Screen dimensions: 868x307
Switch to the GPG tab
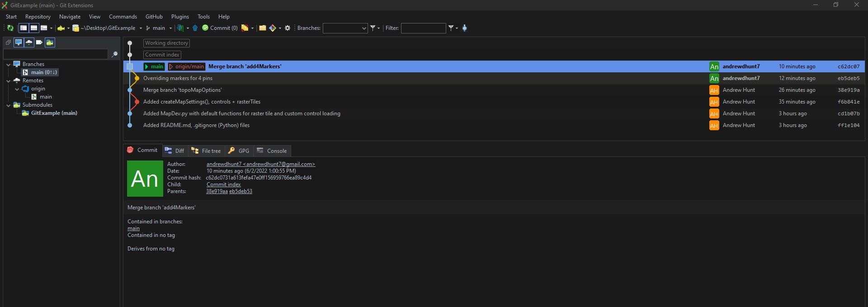click(x=238, y=151)
